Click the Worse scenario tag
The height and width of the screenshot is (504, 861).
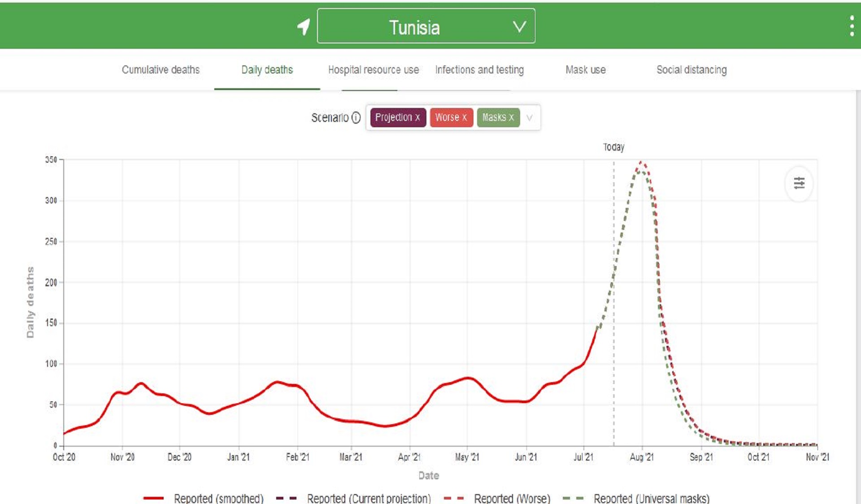click(452, 117)
